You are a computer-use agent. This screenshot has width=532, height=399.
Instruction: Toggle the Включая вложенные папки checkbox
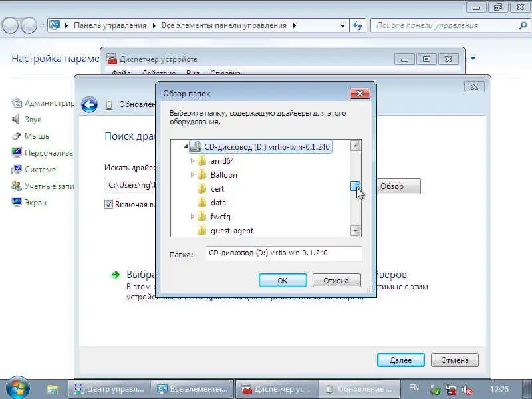(108, 204)
